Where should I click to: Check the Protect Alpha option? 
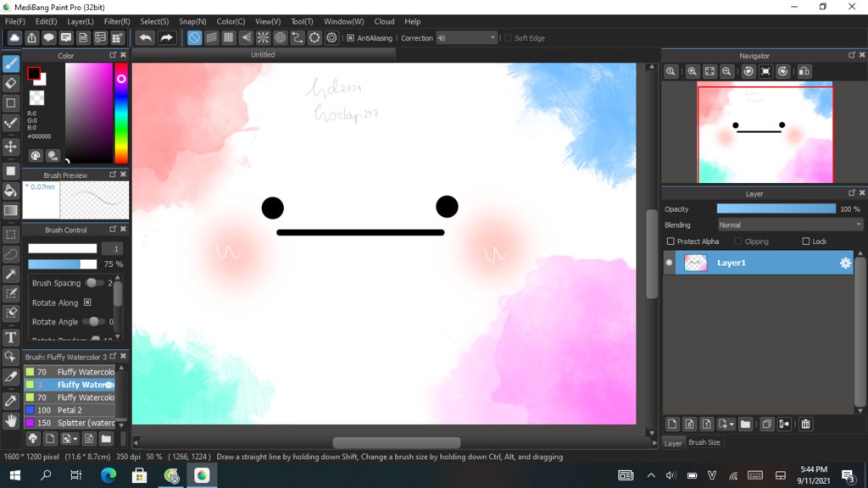[x=670, y=241]
